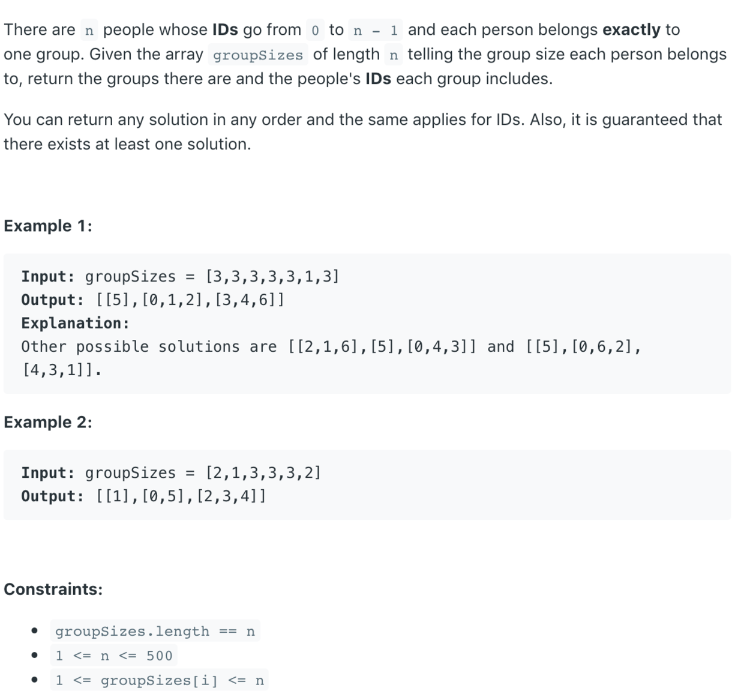Click the bold 'Input:' label in Example 2
Viewport: 744px width, 700px height.
pos(48,472)
